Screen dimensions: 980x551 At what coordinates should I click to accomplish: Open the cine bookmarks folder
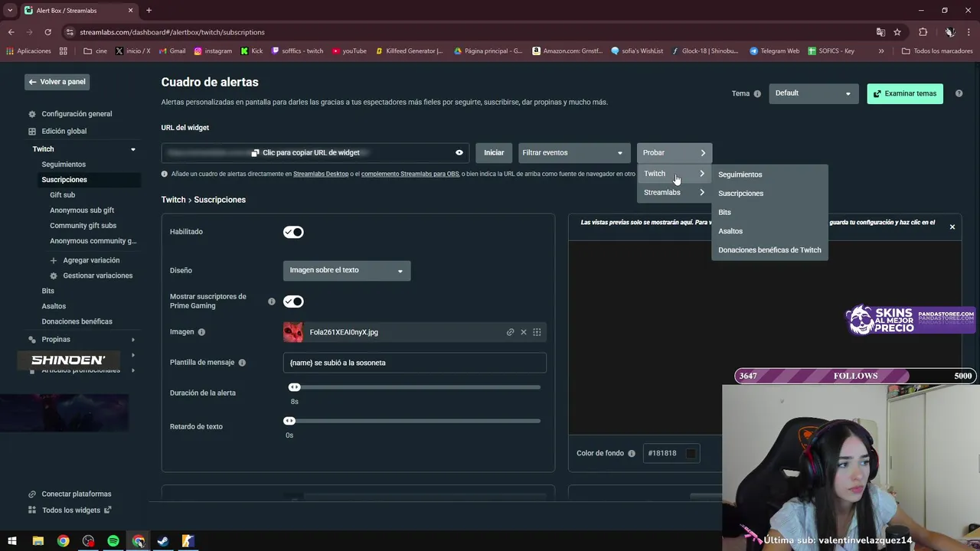coord(96,51)
